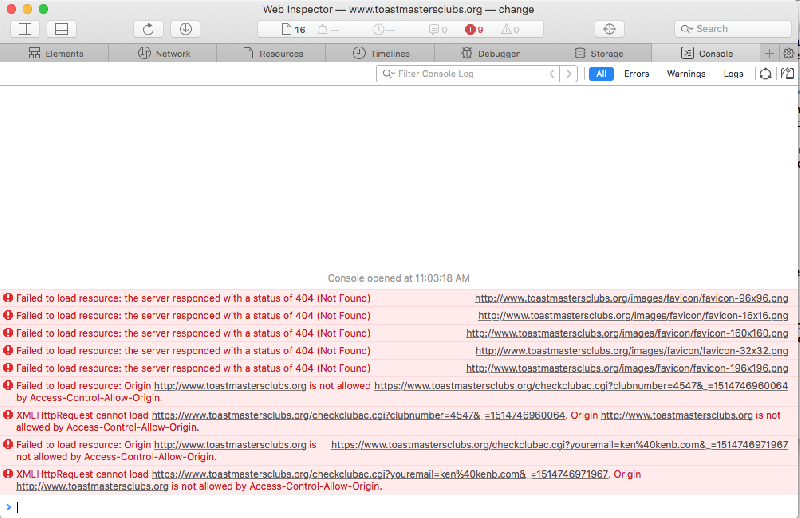The width and height of the screenshot is (800, 518).
Task: Open checkclubac.cgi clubnumber=4547 link in Failed to load row
Action: [581, 385]
